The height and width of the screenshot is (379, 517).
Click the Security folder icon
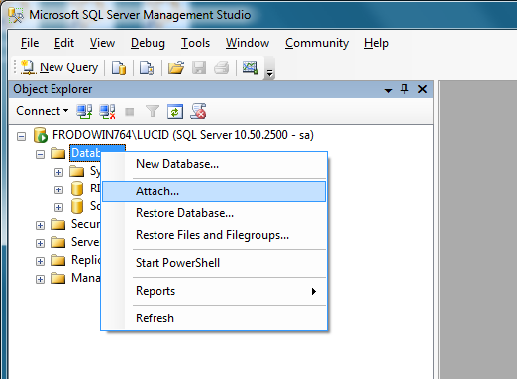(58, 224)
